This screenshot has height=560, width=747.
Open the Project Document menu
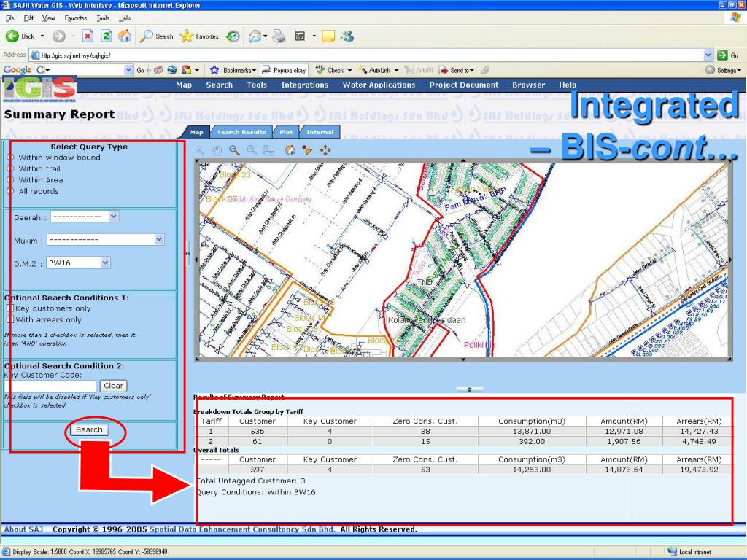click(464, 85)
